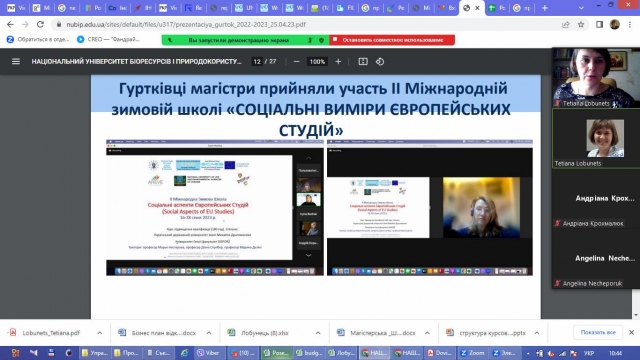
Task: Open first Zoom taskbar item
Action: click(472, 353)
